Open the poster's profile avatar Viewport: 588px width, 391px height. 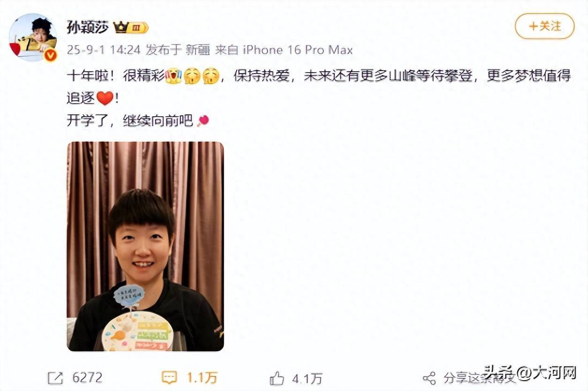(32, 37)
